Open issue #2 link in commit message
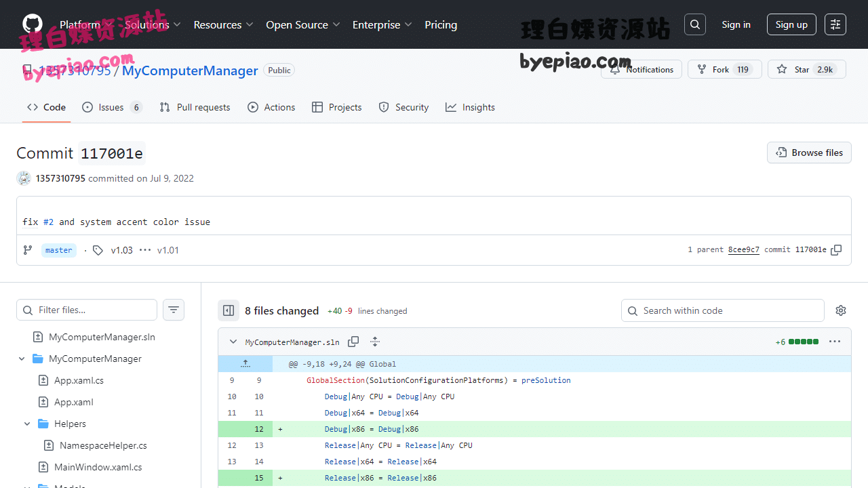868x488 pixels. [48, 222]
